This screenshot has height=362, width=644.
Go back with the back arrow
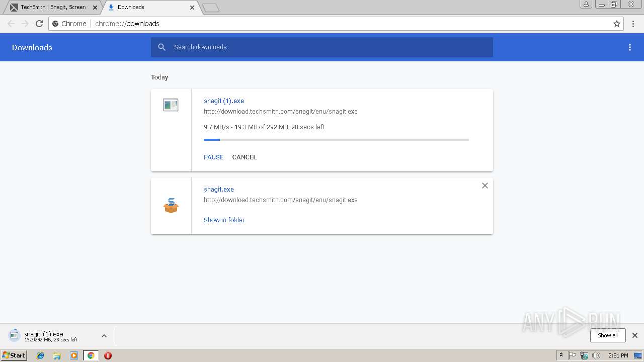11,24
